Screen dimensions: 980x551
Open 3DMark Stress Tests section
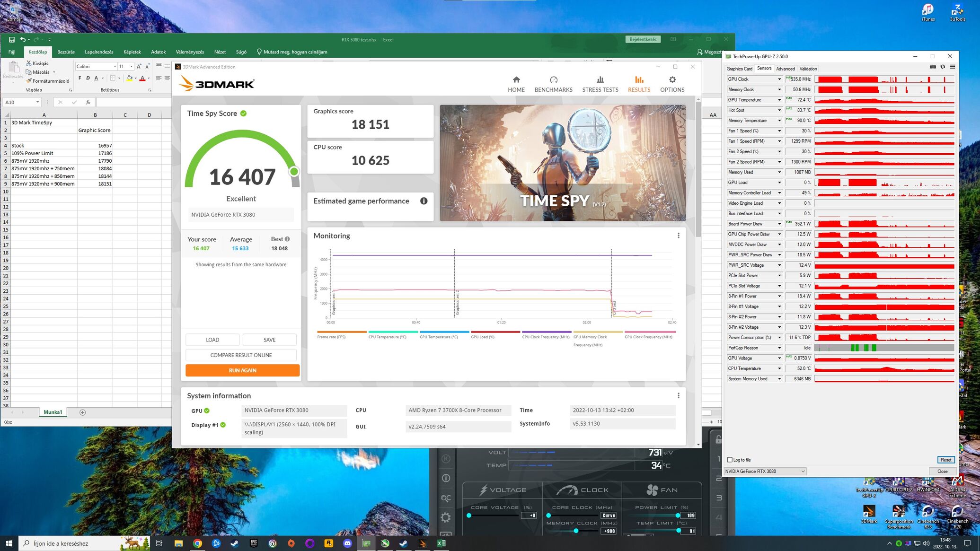[600, 84]
